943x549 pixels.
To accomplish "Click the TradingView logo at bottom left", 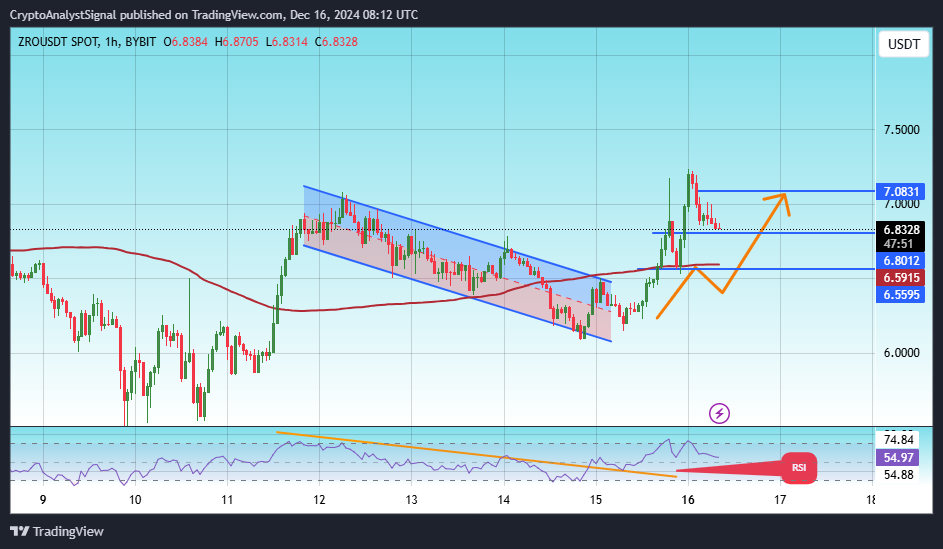I will 57,532.
